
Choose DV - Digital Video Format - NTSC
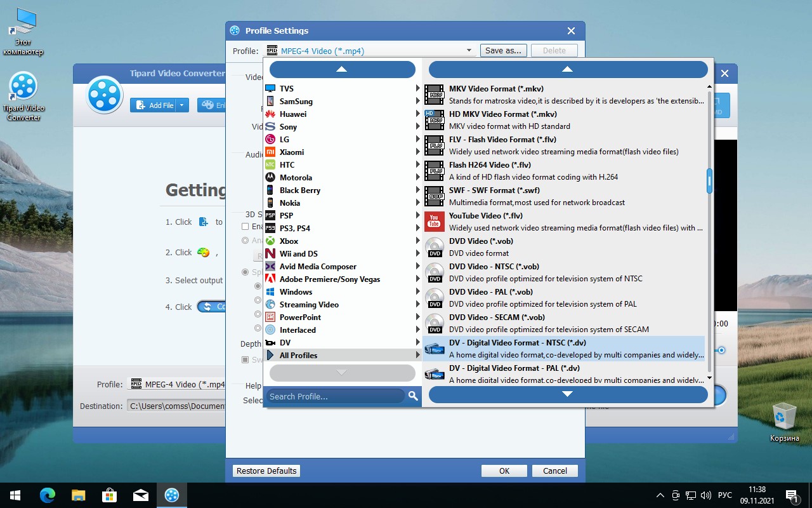point(564,349)
